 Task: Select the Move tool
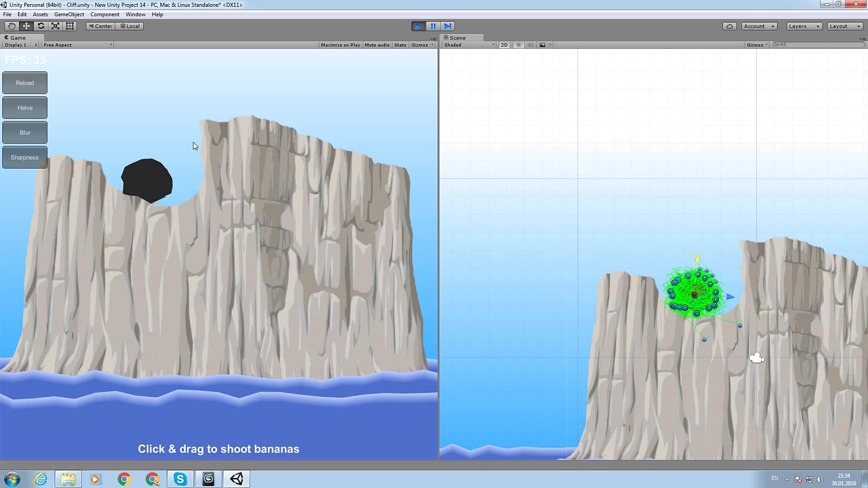(x=26, y=26)
